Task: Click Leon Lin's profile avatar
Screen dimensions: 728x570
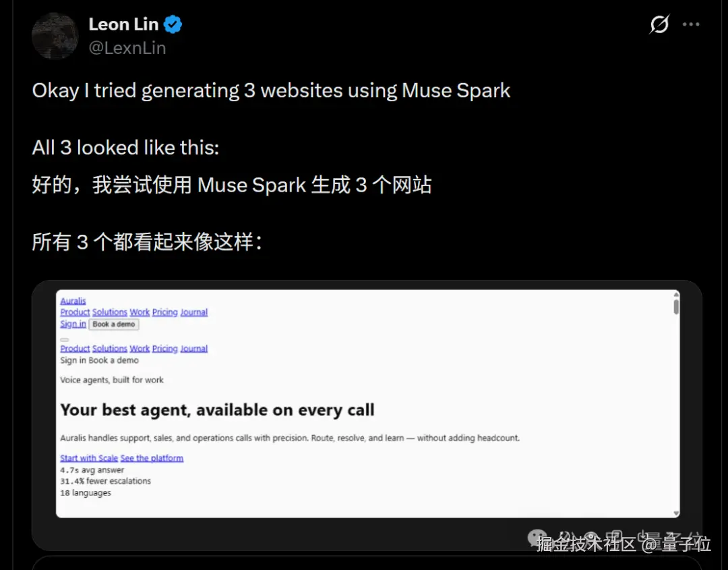Action: [x=55, y=36]
